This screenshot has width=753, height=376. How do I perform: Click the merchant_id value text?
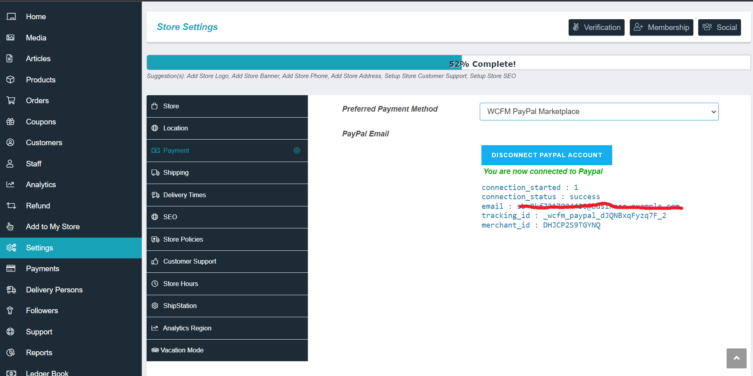[x=571, y=225]
